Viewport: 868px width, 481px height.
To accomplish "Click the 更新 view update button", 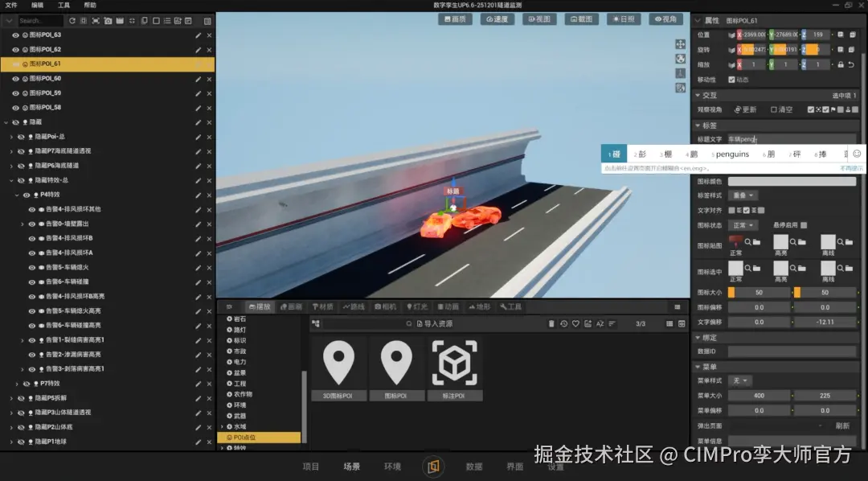I will (745, 109).
